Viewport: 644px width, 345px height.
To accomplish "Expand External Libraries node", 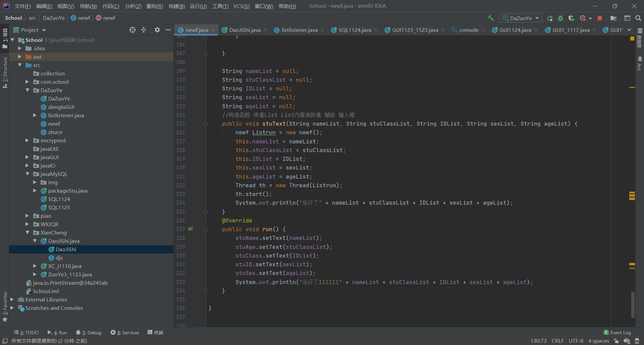I will tap(12, 299).
